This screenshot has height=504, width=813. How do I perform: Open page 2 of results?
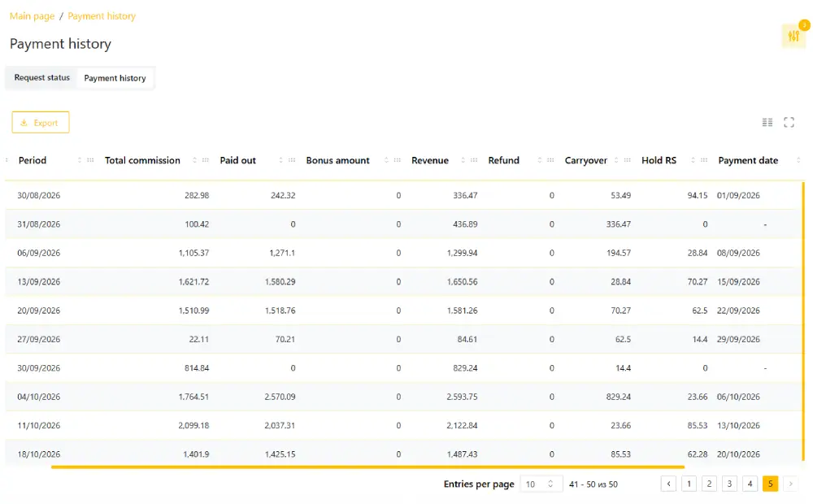click(709, 484)
